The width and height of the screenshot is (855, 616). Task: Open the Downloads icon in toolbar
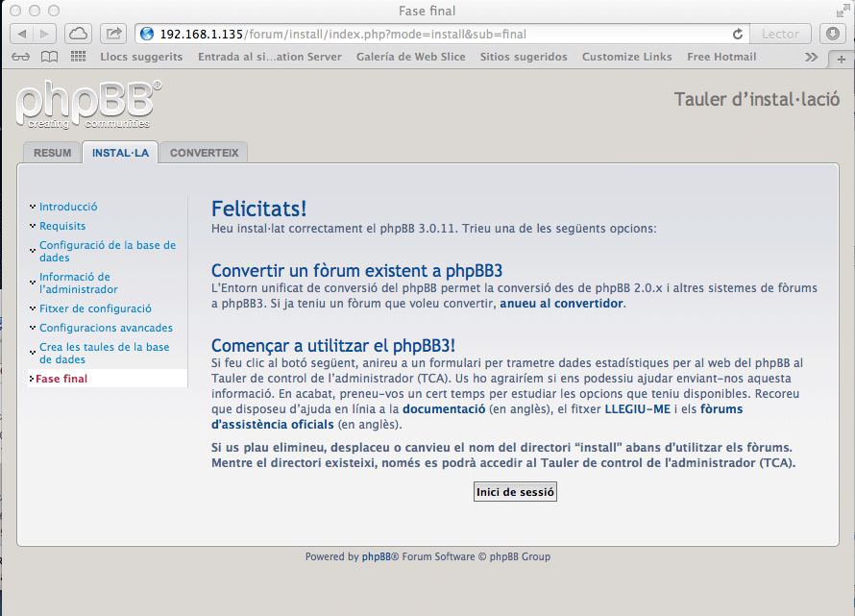tap(833, 34)
